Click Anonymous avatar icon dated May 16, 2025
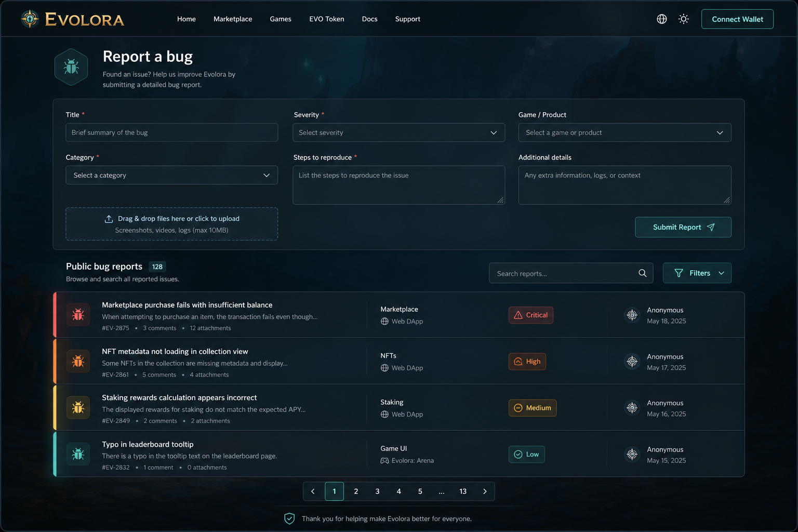 [632, 408]
